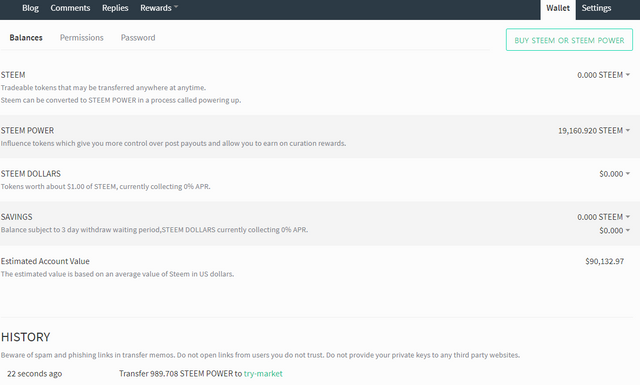Screen dimensions: 640x385
Task: Click the 22 seconds ago timestamp
Action: 35,374
